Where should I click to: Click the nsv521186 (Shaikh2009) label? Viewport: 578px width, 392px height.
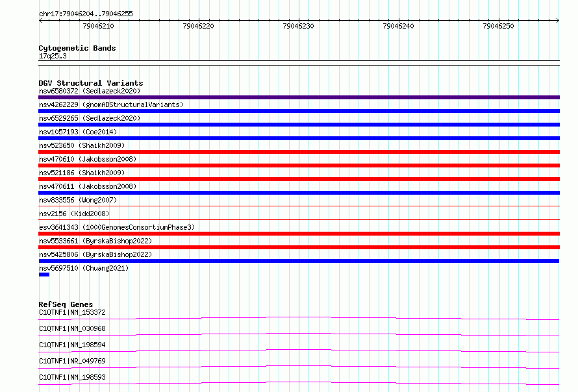(82, 173)
